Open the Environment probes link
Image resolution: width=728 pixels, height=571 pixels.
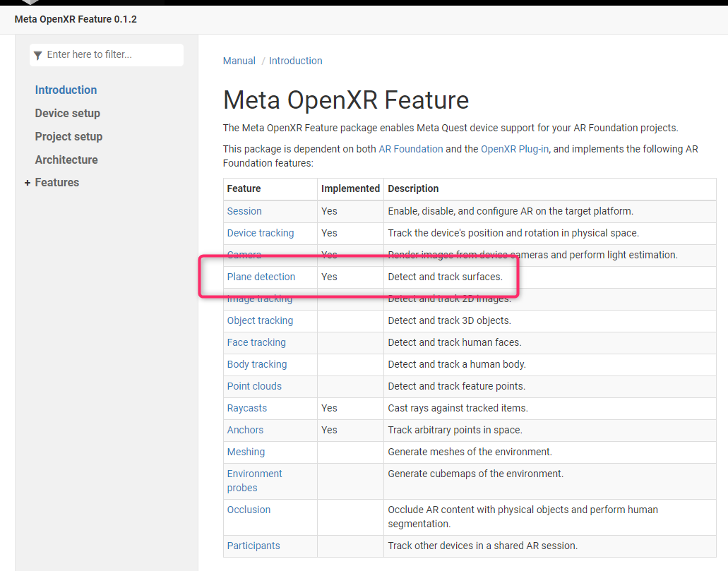point(254,481)
